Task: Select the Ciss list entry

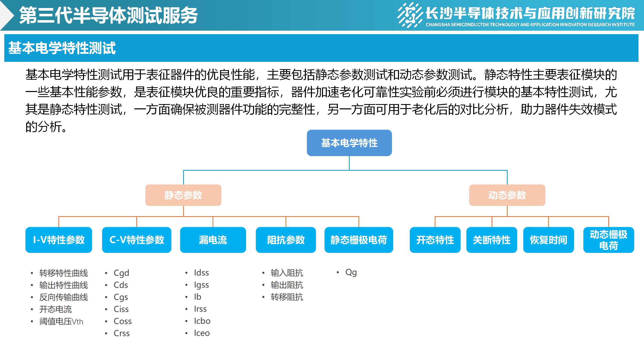Action: tap(121, 309)
